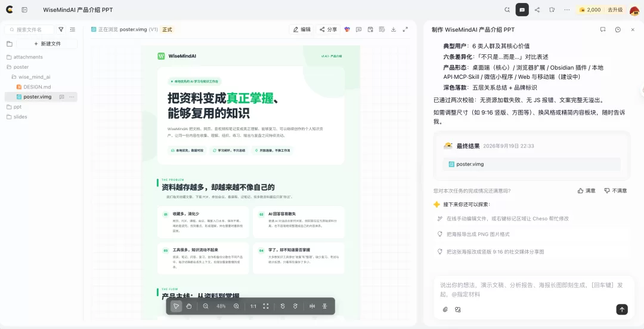Add the file to chat icon
This screenshot has width=644, height=329.
(370, 29)
